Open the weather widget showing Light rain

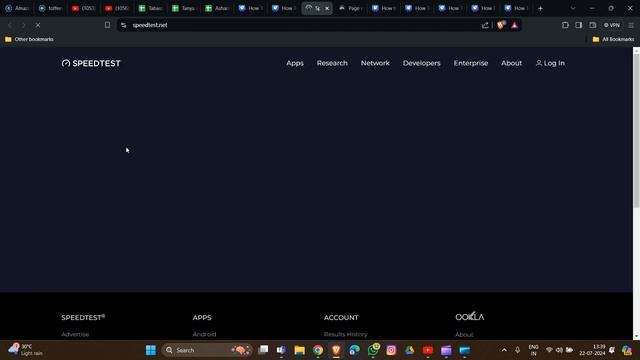point(25,350)
